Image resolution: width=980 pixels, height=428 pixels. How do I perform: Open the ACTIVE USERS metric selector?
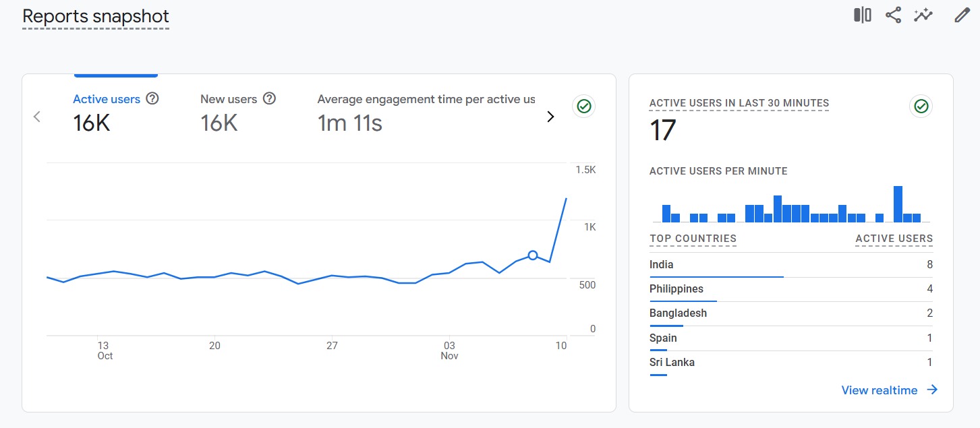(x=894, y=239)
